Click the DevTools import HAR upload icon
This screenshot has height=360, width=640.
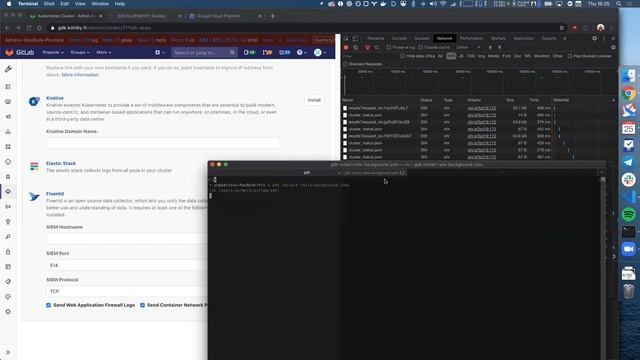tap(490, 47)
